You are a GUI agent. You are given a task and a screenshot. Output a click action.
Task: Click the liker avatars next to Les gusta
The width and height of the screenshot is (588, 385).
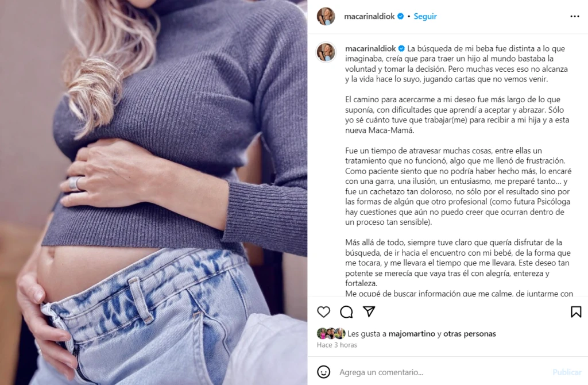331,333
